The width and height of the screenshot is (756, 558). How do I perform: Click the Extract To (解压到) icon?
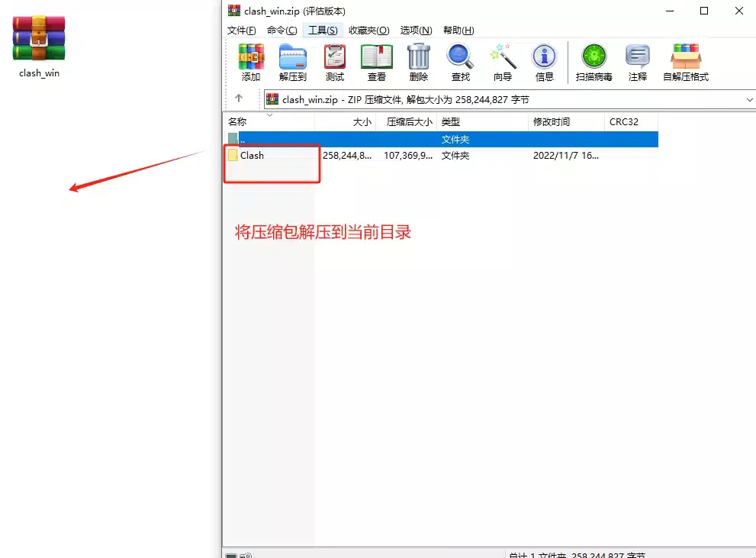[292, 63]
